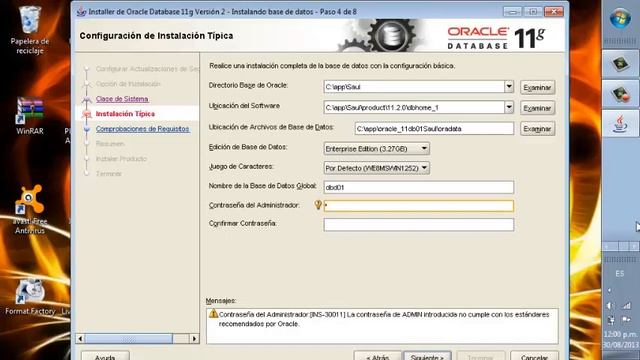This screenshot has width=640, height=360.
Task: Click the Ayuda button
Action: click(105, 356)
